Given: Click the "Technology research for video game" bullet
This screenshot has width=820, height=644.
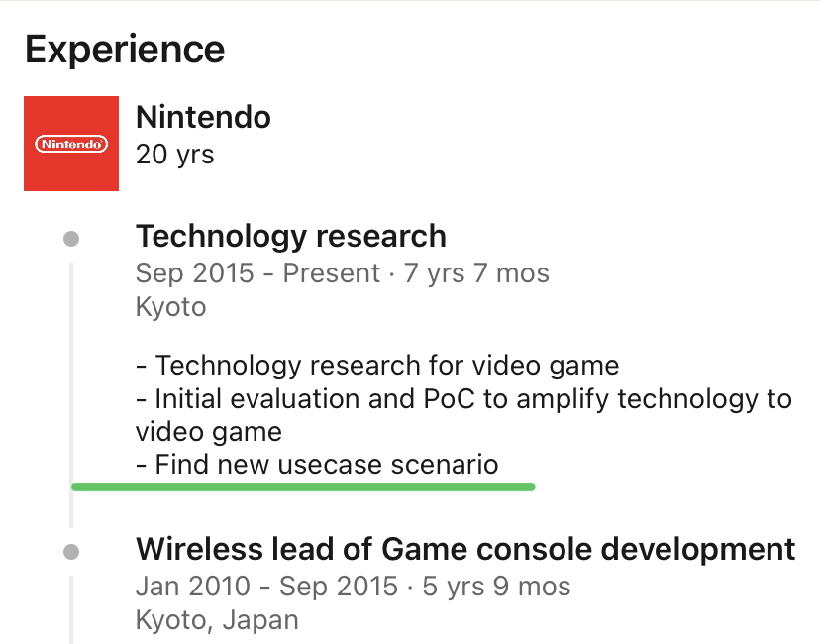Looking at the screenshot, I should coord(377,366).
